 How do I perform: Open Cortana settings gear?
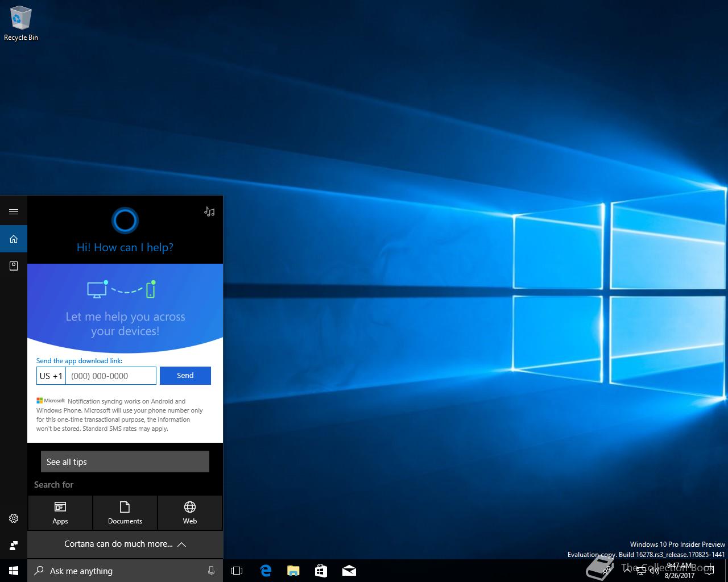14,518
